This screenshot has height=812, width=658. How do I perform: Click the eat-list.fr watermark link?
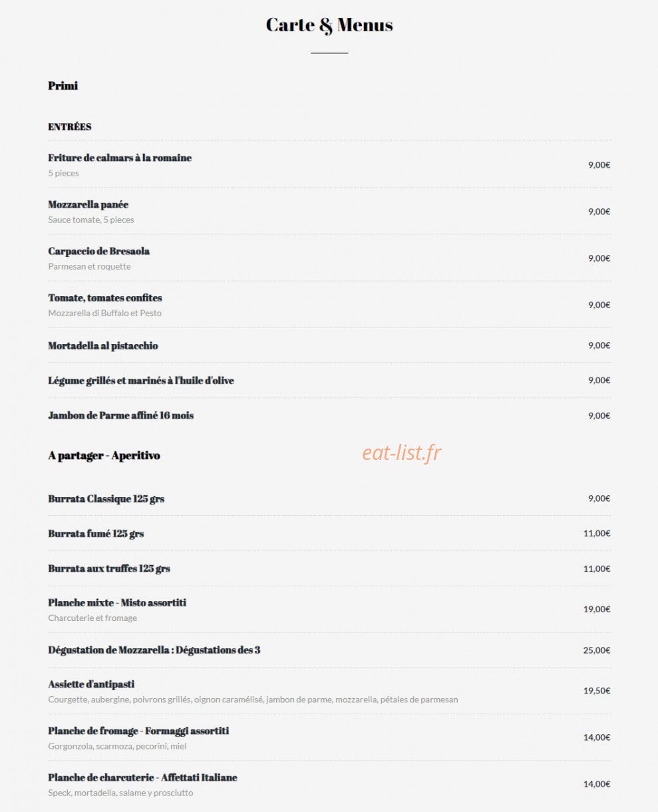(x=402, y=453)
